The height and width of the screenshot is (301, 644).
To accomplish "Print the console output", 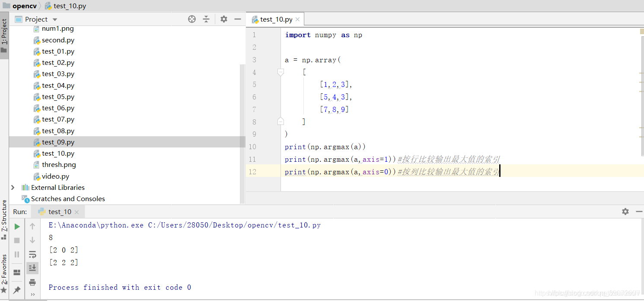I will pos(32,282).
